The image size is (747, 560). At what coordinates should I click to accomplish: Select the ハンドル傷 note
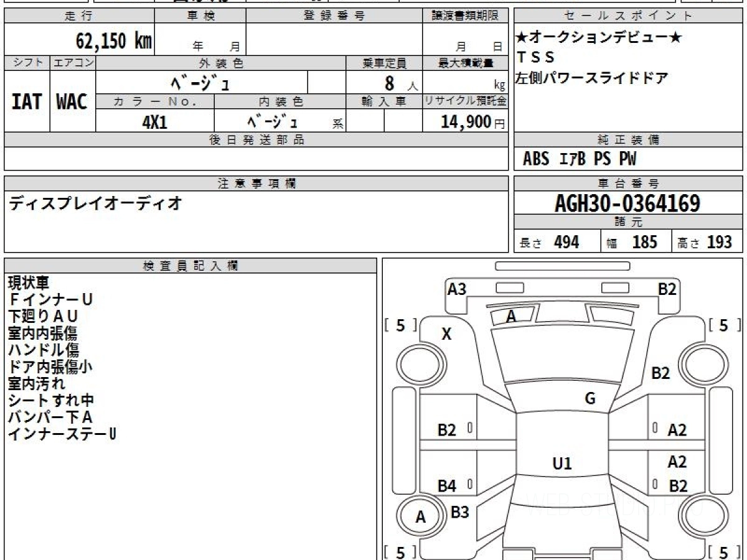click(x=44, y=350)
